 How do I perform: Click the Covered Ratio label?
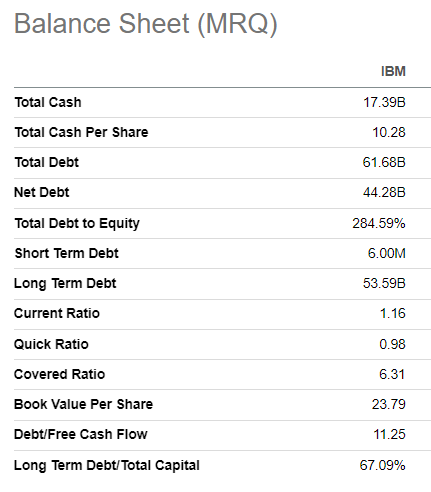point(60,374)
